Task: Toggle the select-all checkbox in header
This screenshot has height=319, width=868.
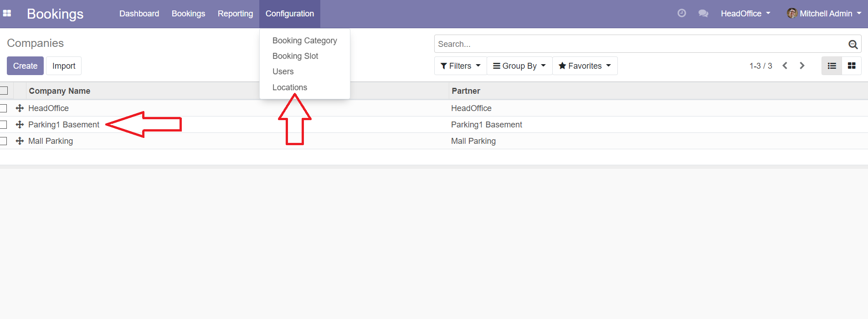Action: tap(4, 91)
